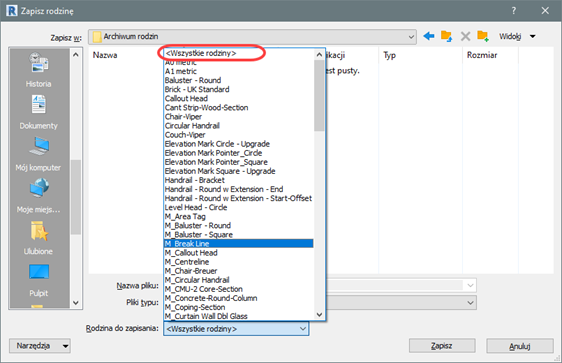Click the Revit logo in title bar
This screenshot has width=562, height=363.
(11, 10)
